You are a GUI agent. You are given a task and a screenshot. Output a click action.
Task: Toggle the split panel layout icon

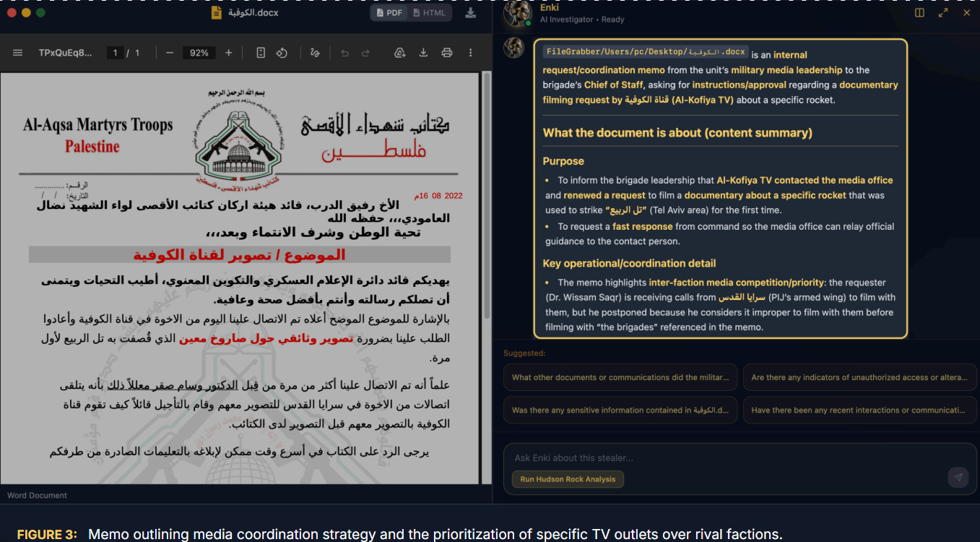[919, 12]
